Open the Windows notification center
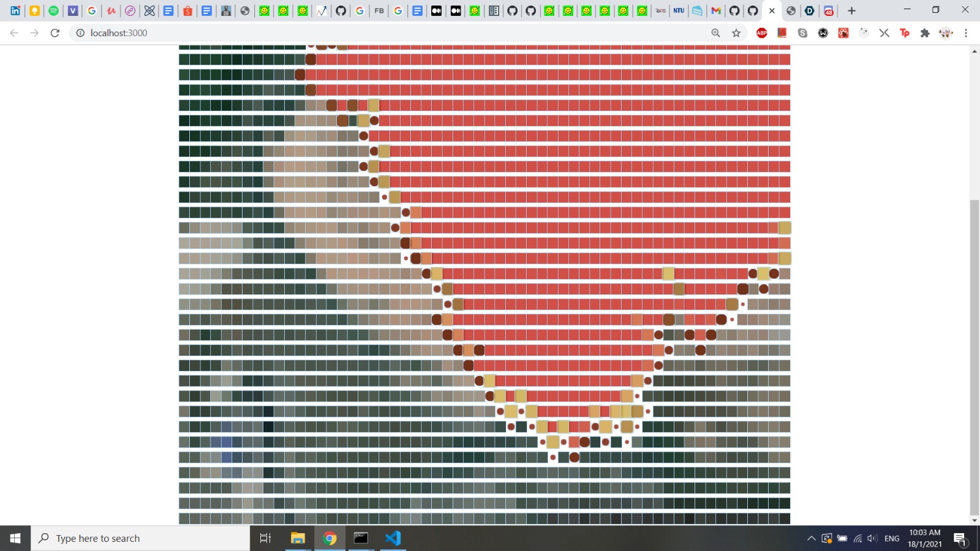 pyautogui.click(x=960, y=539)
